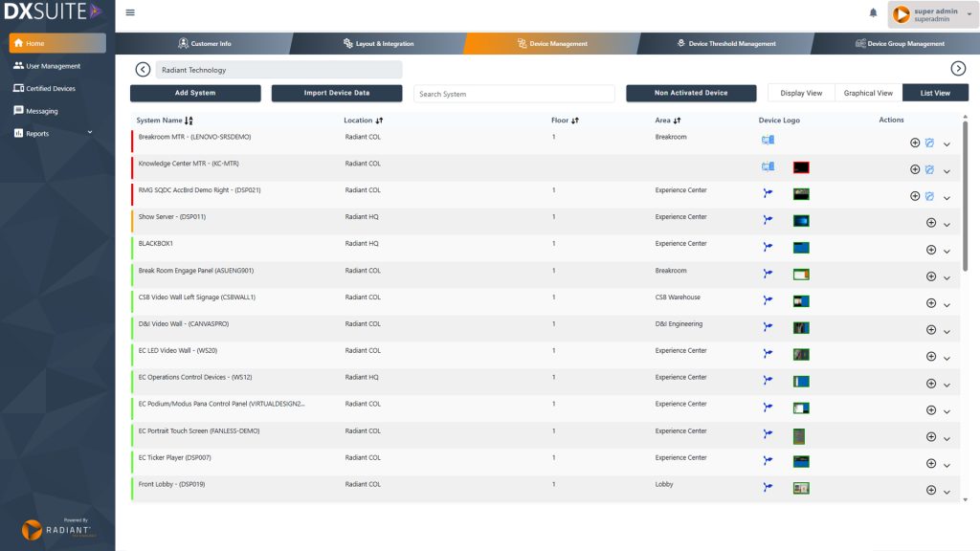980x551 pixels.
Task: Open the Customer Info tab
Action: 204,44
